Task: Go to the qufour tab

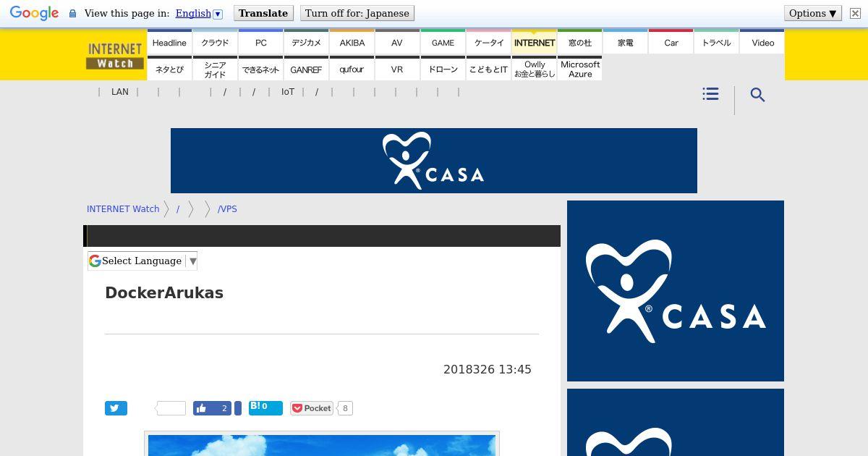Action: [352, 69]
